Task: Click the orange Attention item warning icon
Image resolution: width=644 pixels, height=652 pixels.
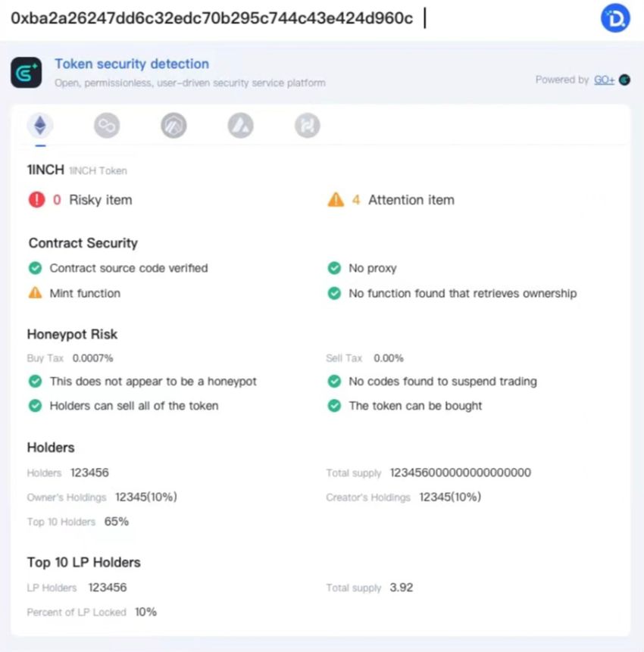Action: coord(336,200)
